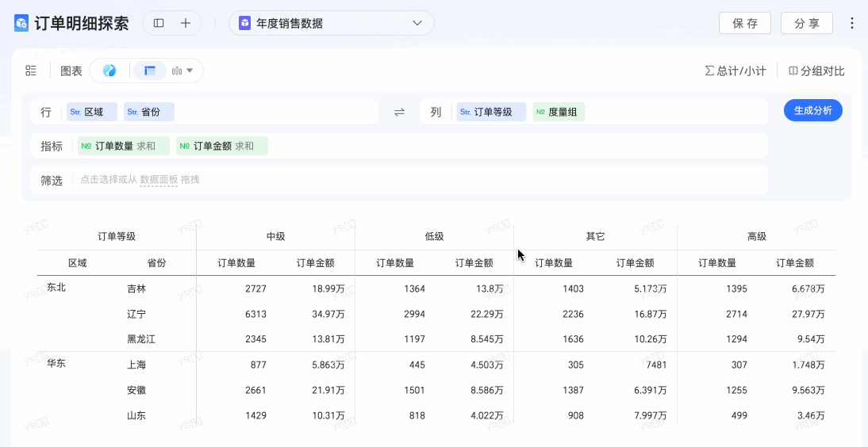Viewport: 868px width, 447px height.
Task: Select the 华东 region cell
Action: [x=56, y=364]
